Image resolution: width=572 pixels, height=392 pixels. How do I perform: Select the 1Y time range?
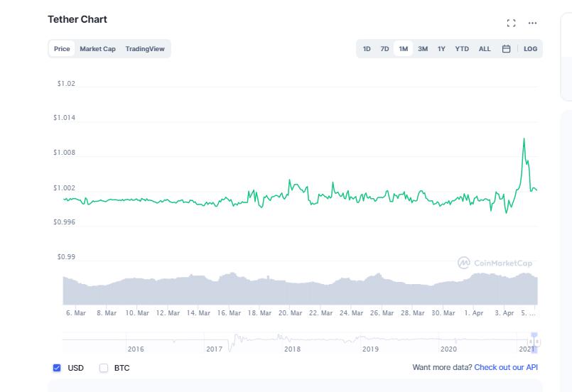click(x=441, y=49)
